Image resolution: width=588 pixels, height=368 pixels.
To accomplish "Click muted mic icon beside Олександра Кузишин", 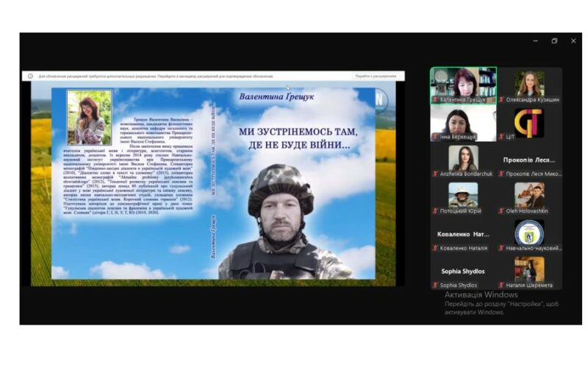I will (x=501, y=99).
